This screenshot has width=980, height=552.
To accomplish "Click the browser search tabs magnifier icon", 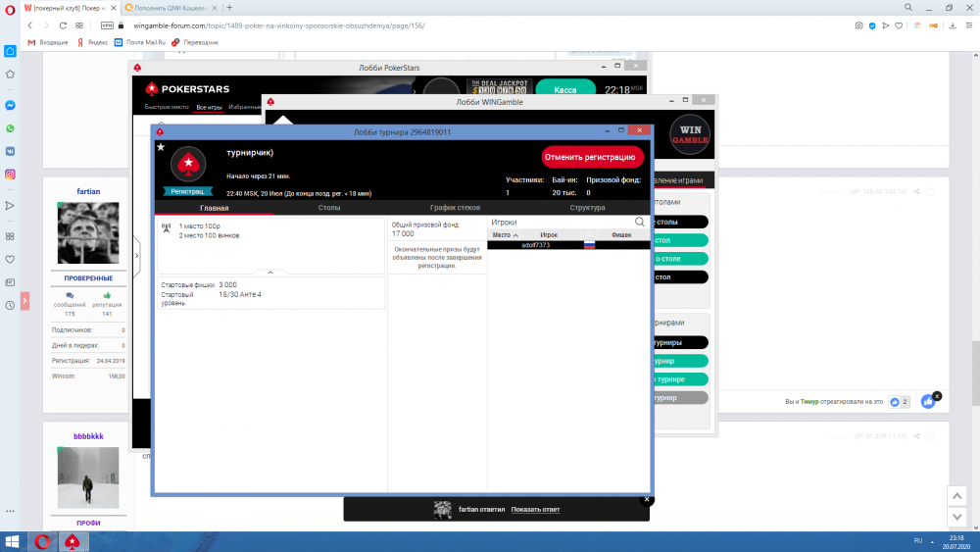I will [908, 8].
